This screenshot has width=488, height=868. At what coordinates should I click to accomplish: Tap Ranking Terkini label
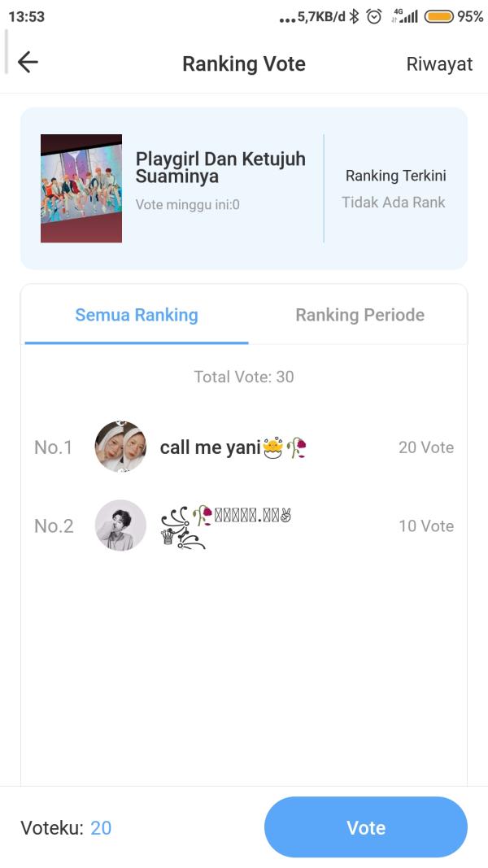click(x=395, y=176)
